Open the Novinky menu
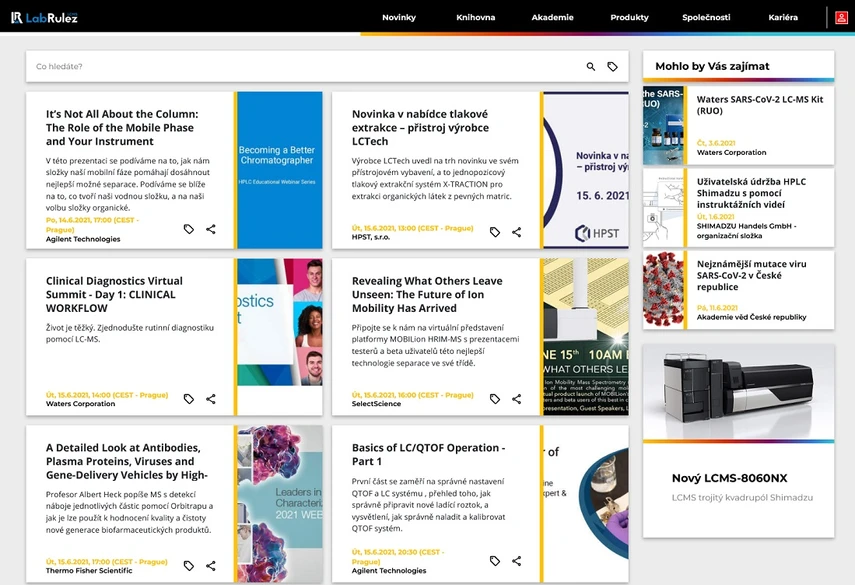Image resolution: width=855 pixels, height=585 pixels. (399, 17)
